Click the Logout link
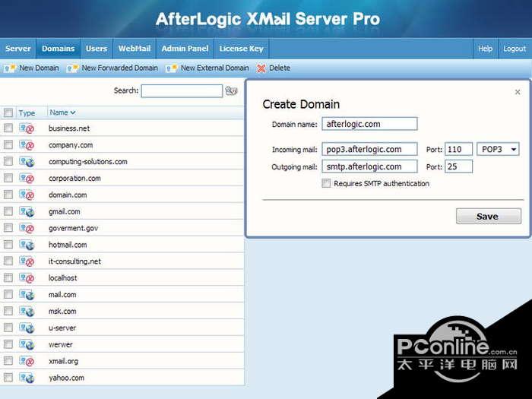 (x=515, y=49)
